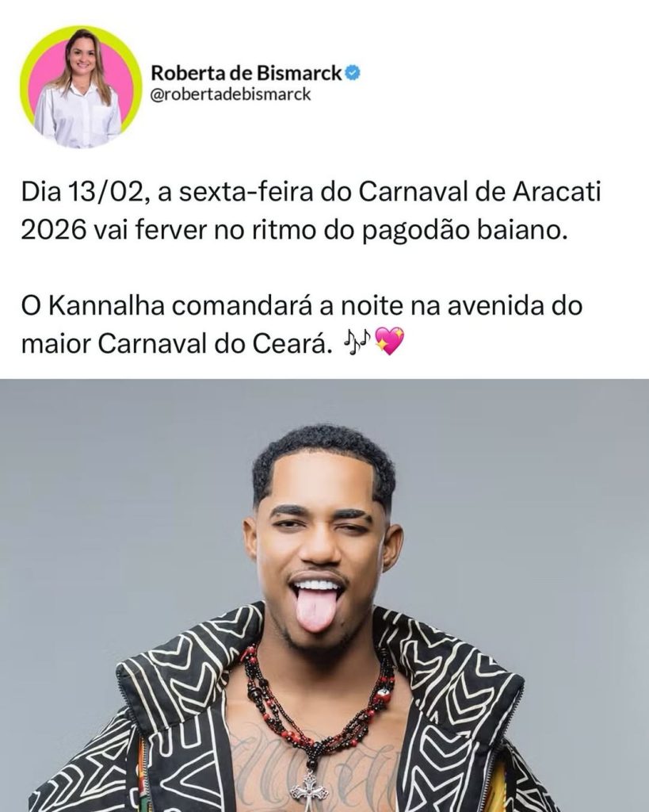Click the year 2026 in the post
The width and height of the screenshot is (649, 812).
[54, 231]
